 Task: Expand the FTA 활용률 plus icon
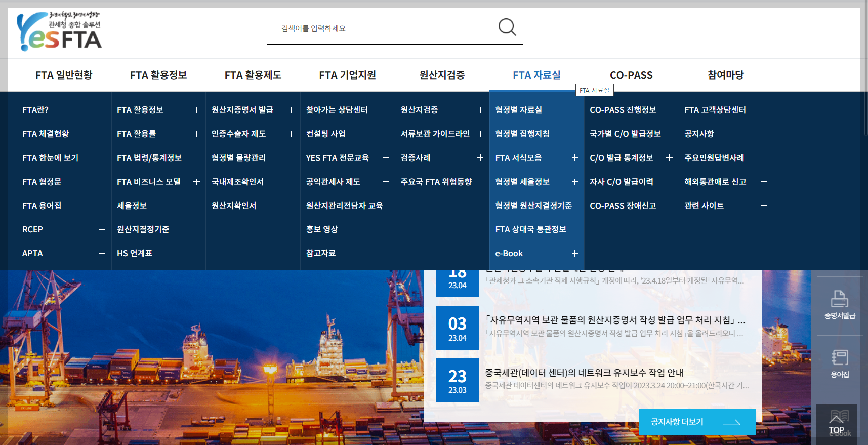[196, 134]
